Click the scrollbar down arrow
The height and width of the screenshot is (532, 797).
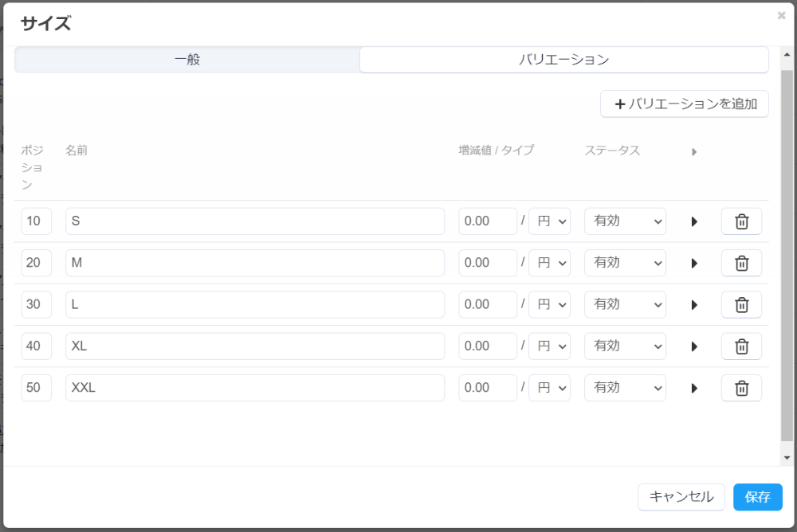click(787, 458)
